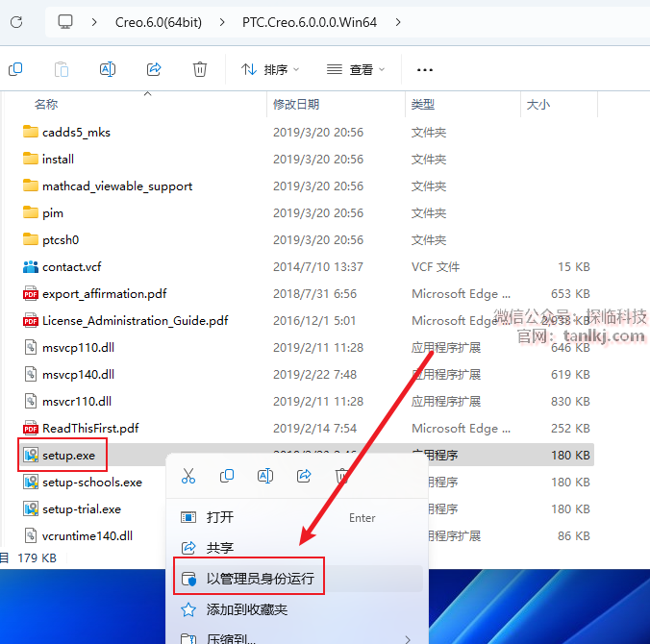Viewport: 650px width, 644px height.
Task: Click the context menu cut scissors icon
Action: [188, 476]
